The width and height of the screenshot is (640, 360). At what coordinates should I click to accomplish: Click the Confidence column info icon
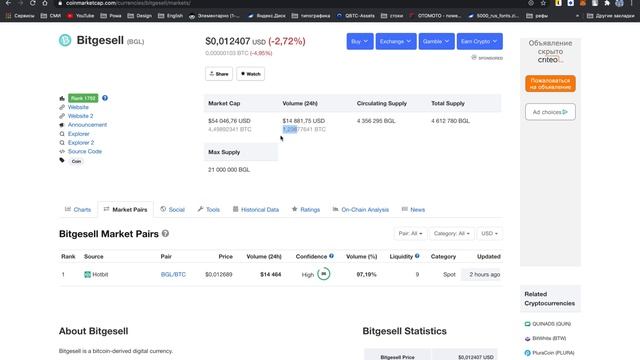point(331,256)
